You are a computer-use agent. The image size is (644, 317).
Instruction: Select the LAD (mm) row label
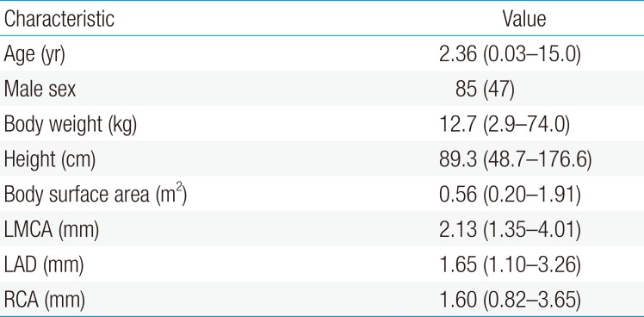(x=44, y=265)
